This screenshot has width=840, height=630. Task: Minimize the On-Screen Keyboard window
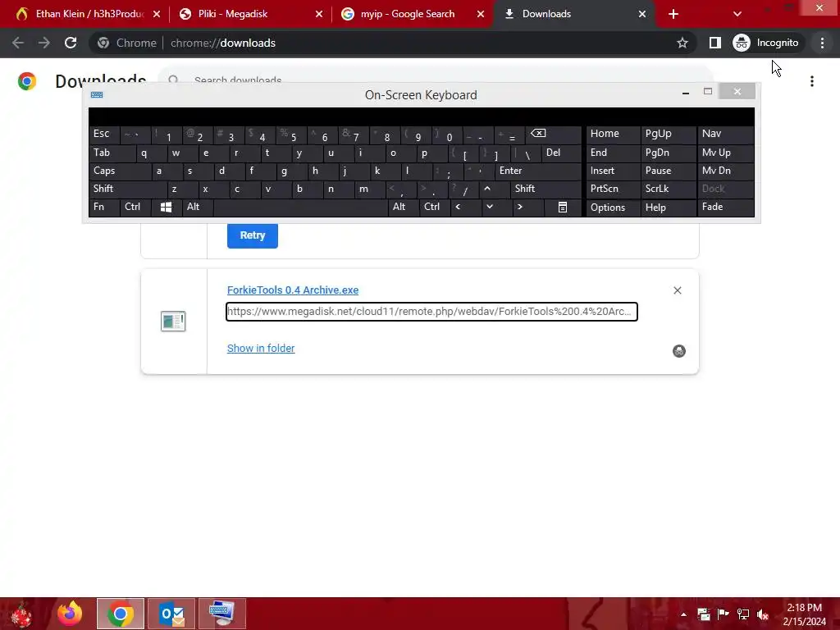pos(685,93)
